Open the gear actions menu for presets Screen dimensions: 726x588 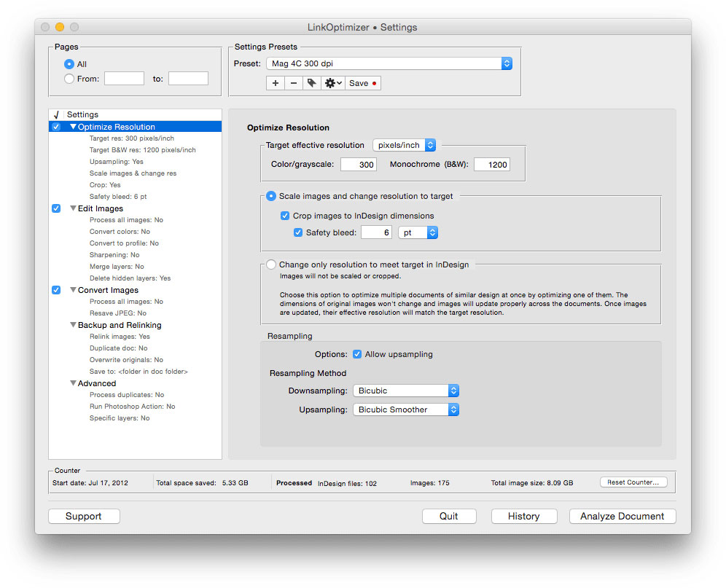[x=333, y=83]
